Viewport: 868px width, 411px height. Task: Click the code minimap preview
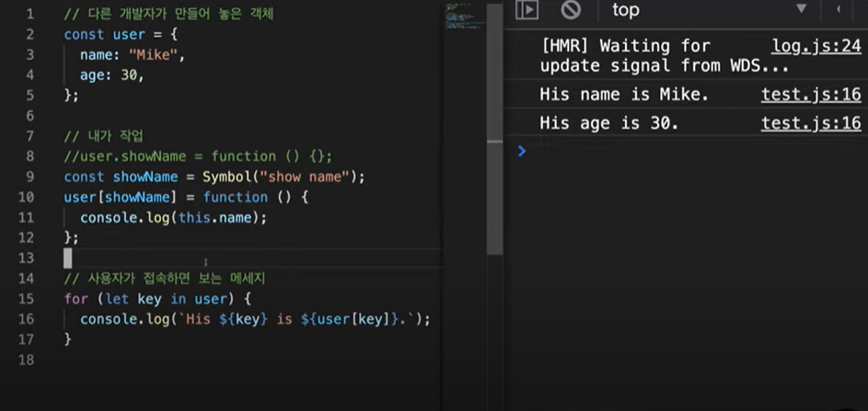(x=465, y=16)
